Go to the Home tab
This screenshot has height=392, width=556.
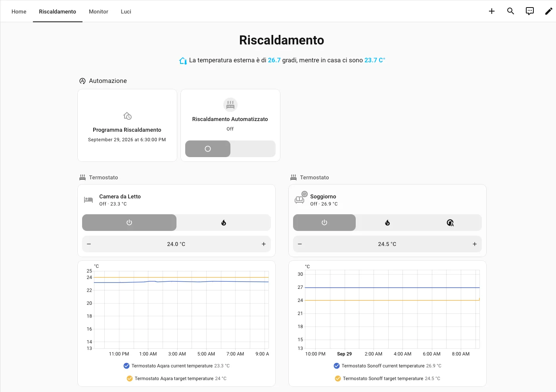pyautogui.click(x=19, y=12)
